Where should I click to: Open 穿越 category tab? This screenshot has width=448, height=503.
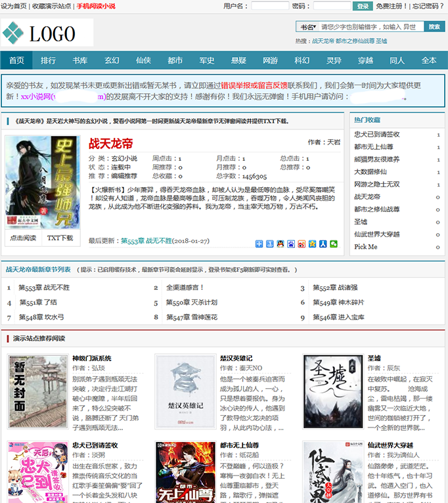click(x=366, y=60)
